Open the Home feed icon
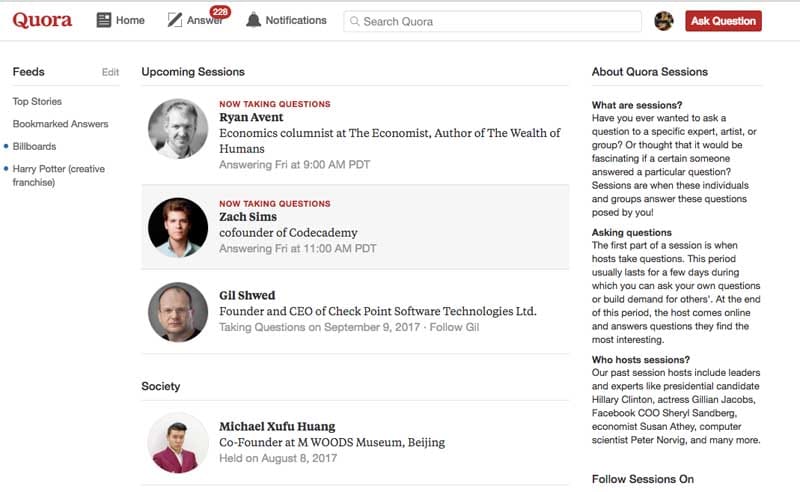 pyautogui.click(x=104, y=20)
